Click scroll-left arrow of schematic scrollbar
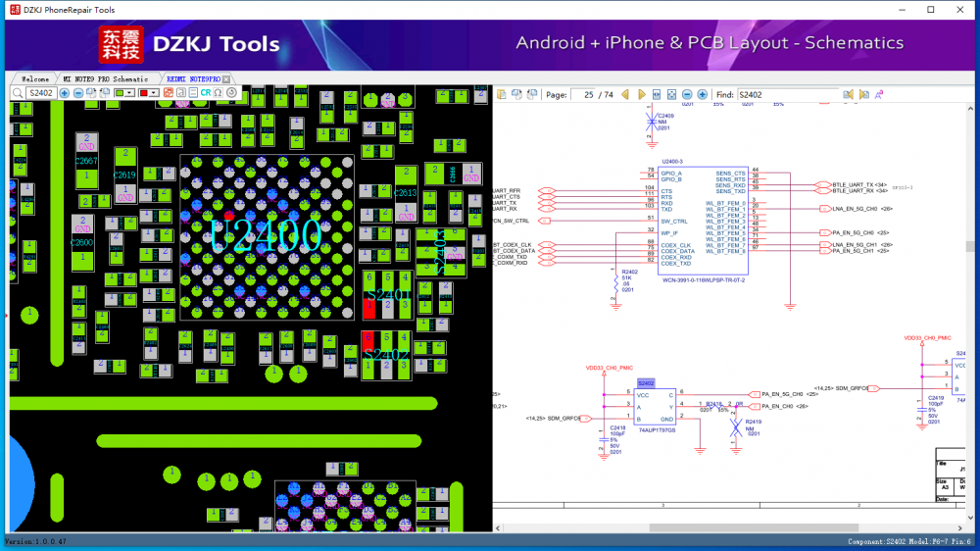 tap(498, 527)
